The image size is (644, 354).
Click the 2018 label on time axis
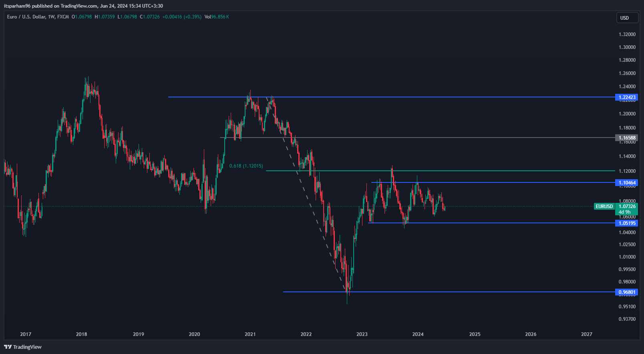pyautogui.click(x=81, y=334)
